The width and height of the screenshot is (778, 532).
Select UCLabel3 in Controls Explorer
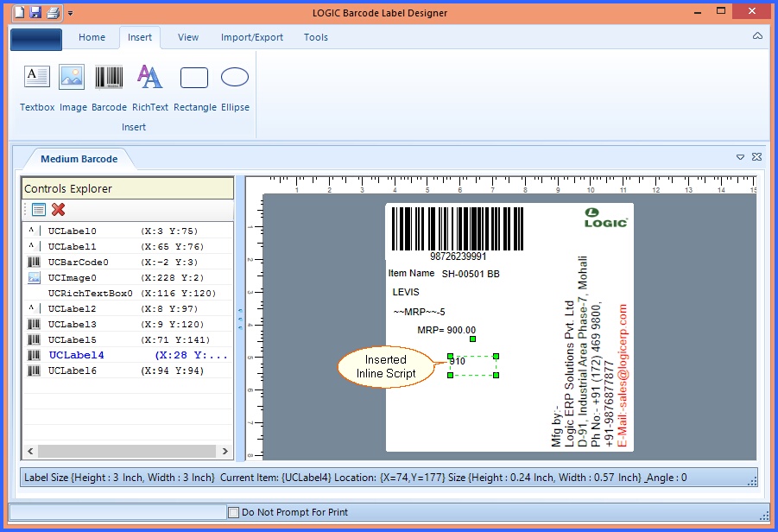pyautogui.click(x=128, y=324)
